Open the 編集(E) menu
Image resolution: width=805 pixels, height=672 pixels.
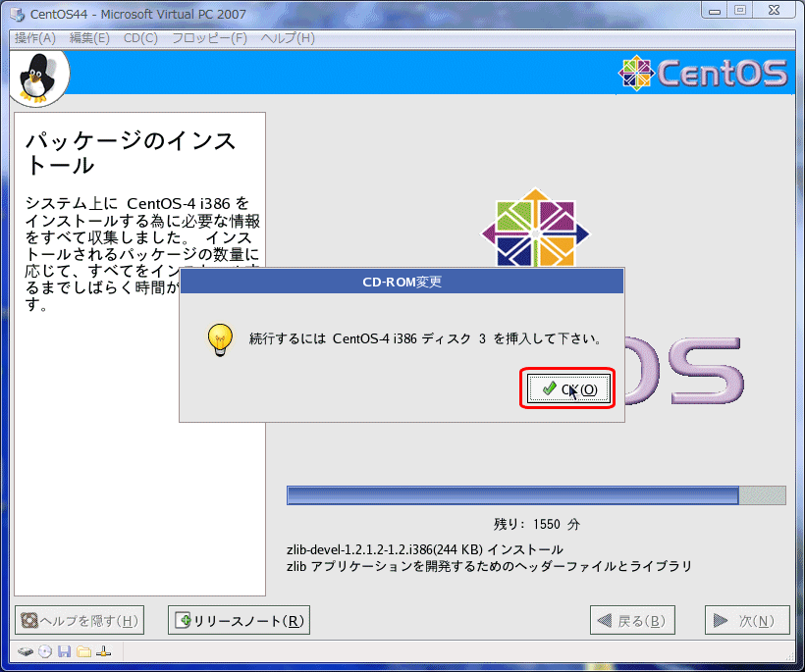coord(89,38)
